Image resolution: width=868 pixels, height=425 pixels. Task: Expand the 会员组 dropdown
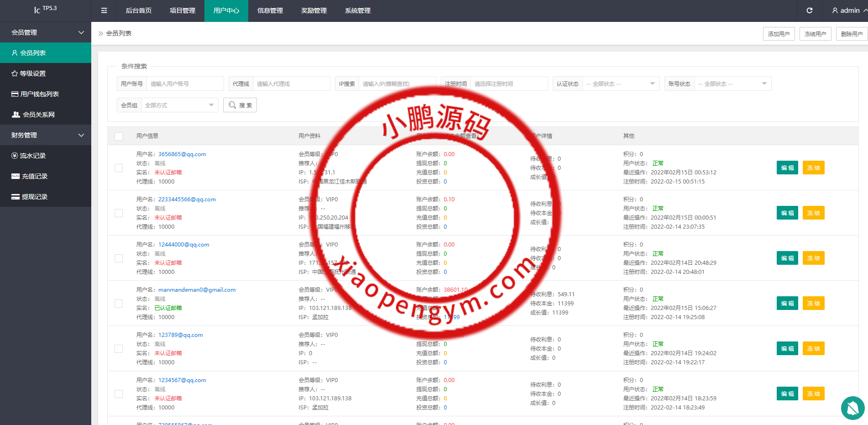[x=179, y=105]
